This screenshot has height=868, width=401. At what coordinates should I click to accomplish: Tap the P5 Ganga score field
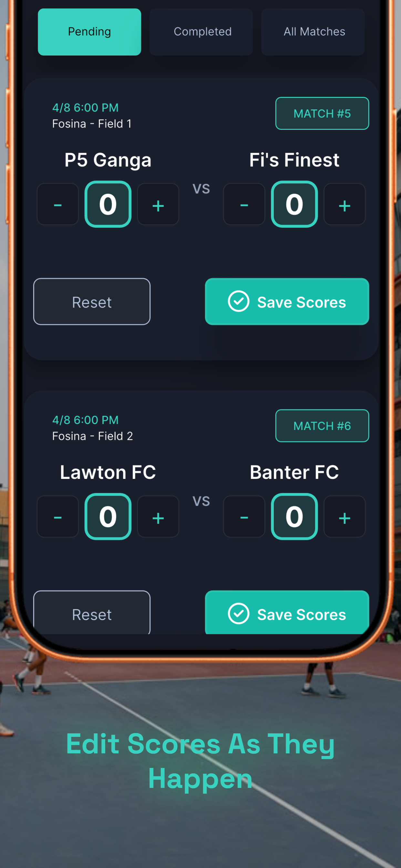tap(108, 204)
